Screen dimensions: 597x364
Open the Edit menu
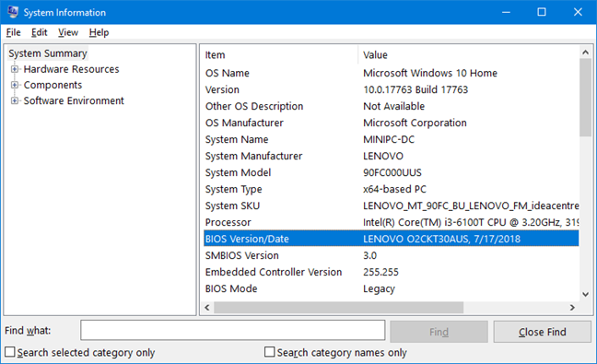pyautogui.click(x=40, y=32)
